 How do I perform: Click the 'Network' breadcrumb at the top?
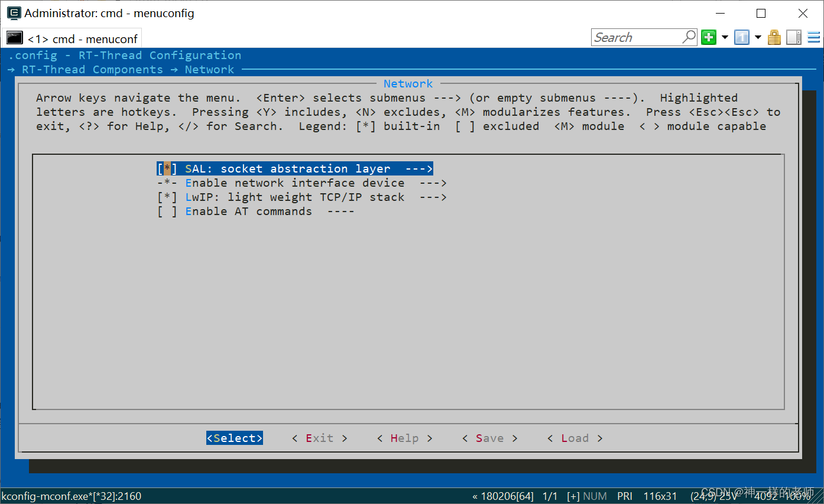coord(209,70)
